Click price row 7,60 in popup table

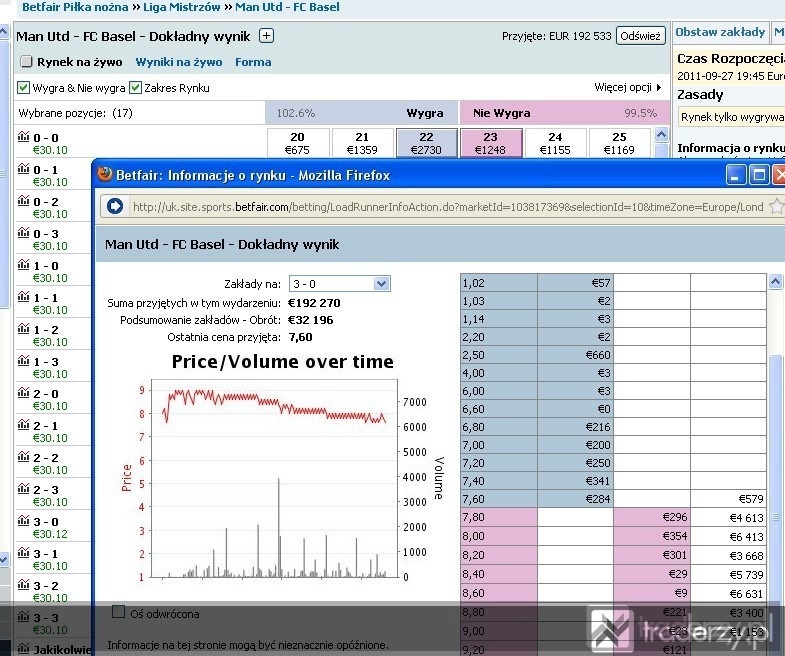[x=613, y=499]
